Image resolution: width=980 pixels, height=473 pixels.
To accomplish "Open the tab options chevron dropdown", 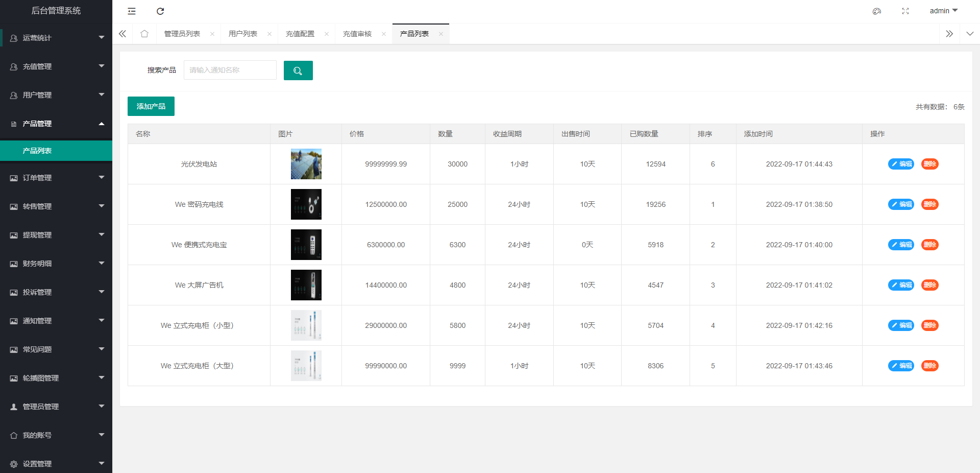I will coord(970,34).
